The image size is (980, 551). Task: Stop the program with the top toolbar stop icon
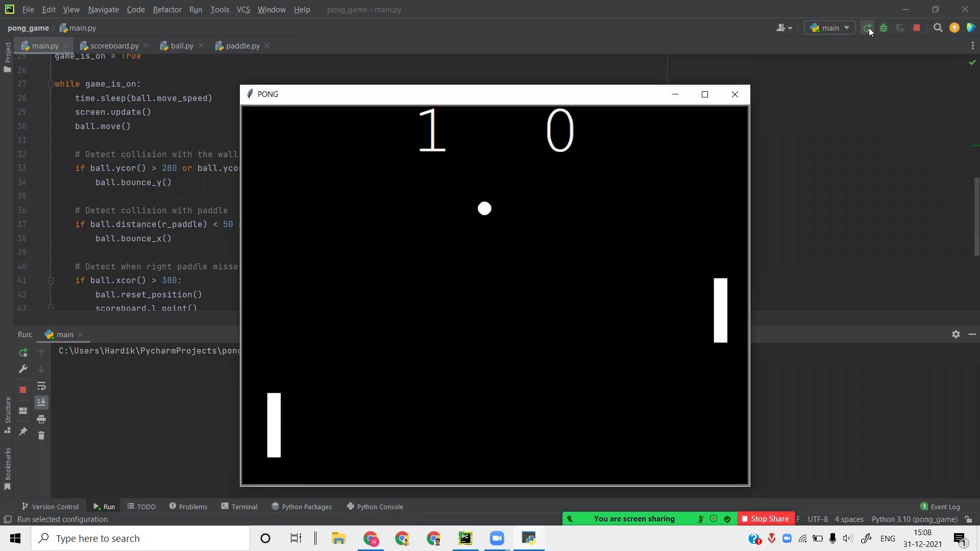(x=917, y=28)
